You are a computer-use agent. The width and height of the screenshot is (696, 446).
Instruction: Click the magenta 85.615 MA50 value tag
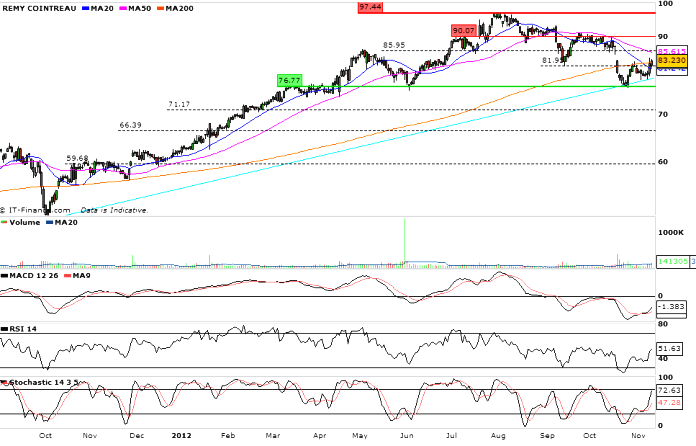pos(672,51)
